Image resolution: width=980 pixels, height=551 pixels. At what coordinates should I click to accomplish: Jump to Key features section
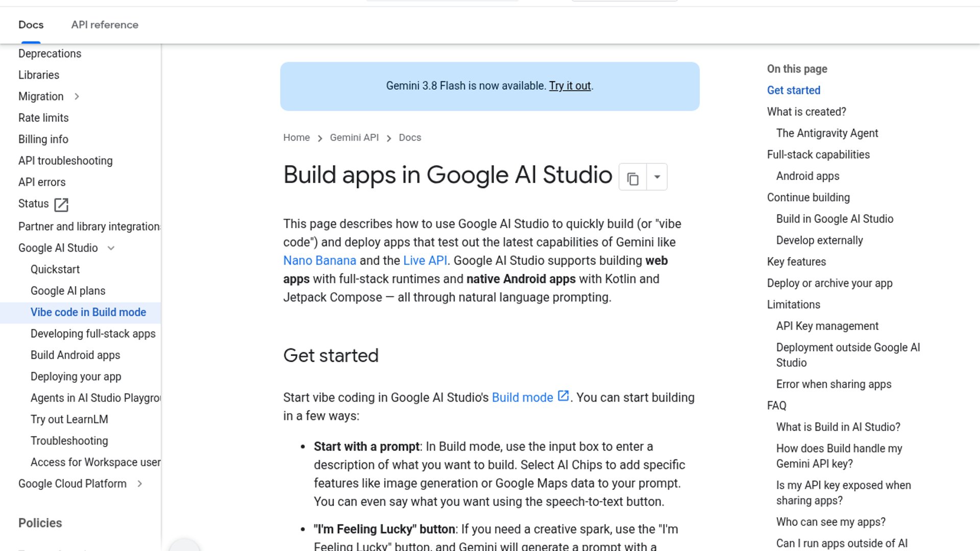coord(796,262)
